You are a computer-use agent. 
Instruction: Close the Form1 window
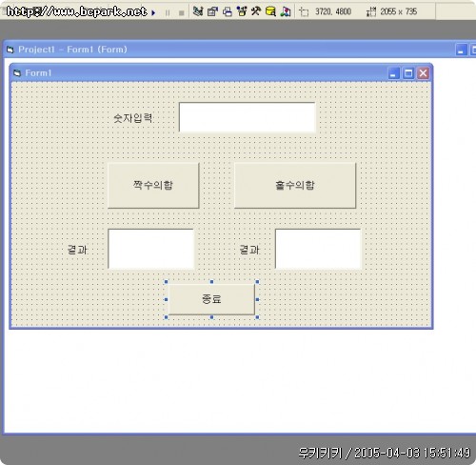point(423,73)
